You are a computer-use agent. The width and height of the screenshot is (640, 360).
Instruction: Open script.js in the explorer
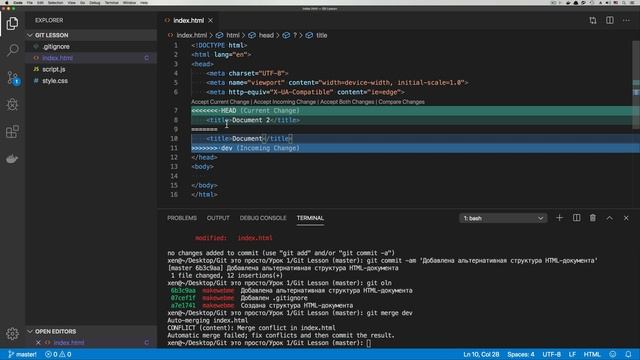coord(91,69)
